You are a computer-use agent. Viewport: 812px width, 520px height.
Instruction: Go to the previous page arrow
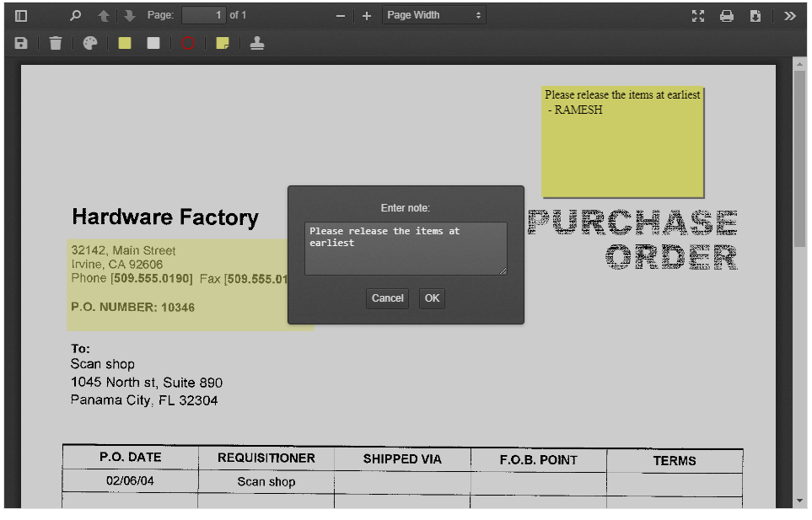coord(102,15)
